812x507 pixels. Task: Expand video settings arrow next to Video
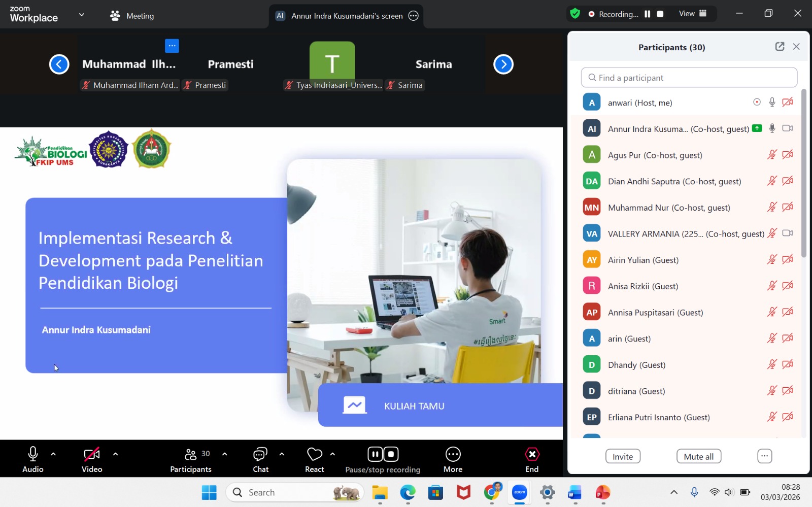(x=115, y=454)
